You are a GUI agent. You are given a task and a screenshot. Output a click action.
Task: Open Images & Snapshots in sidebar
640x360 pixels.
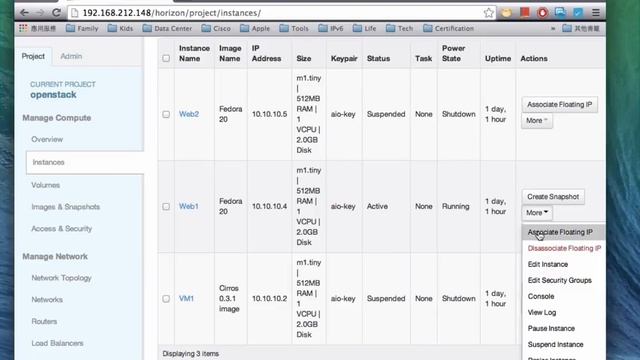[65, 207]
